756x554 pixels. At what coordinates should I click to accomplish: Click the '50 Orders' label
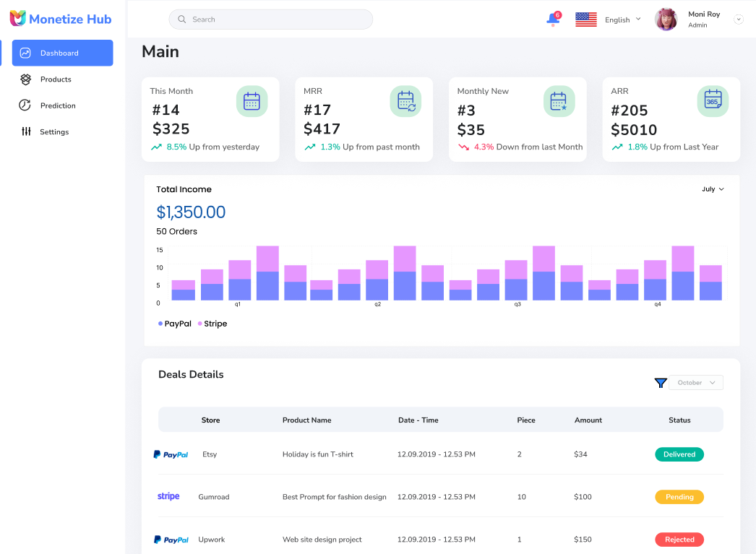[176, 231]
